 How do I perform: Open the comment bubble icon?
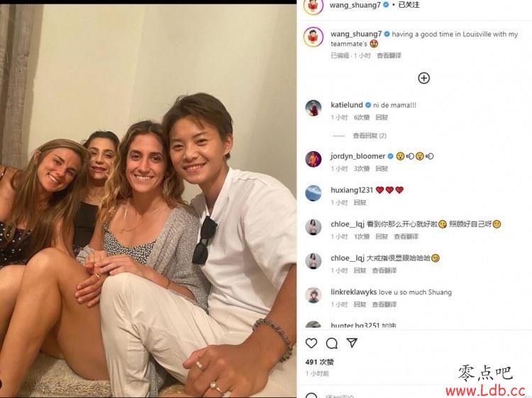click(x=331, y=343)
